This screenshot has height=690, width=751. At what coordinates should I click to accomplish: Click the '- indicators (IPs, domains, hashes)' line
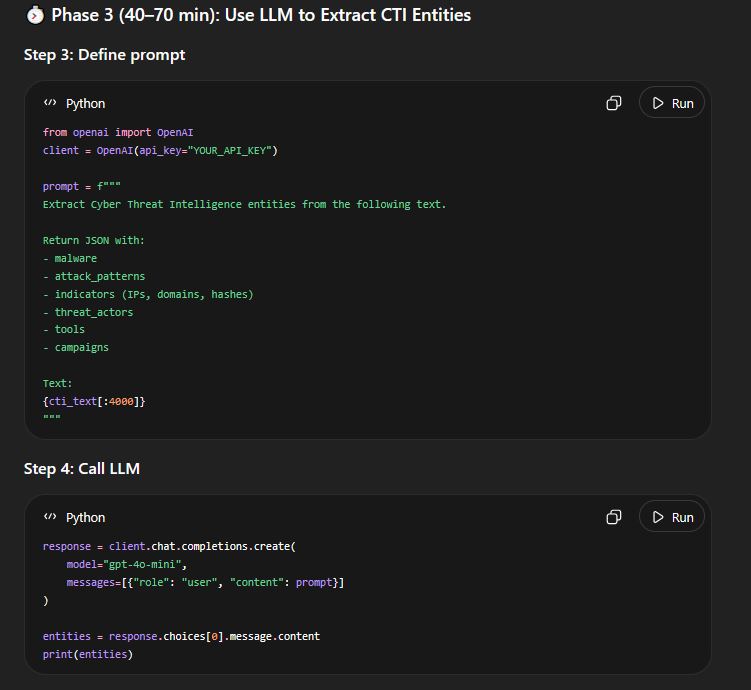148,294
